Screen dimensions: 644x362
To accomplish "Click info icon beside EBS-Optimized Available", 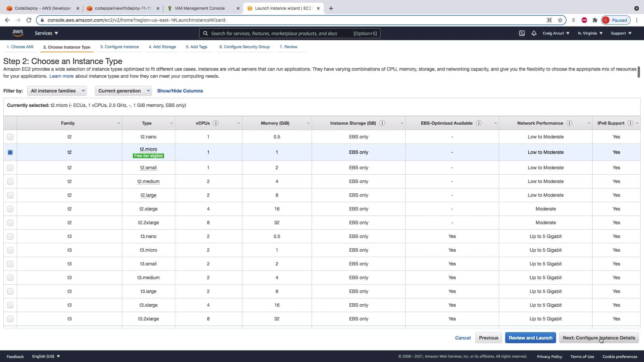I will pyautogui.click(x=479, y=123).
